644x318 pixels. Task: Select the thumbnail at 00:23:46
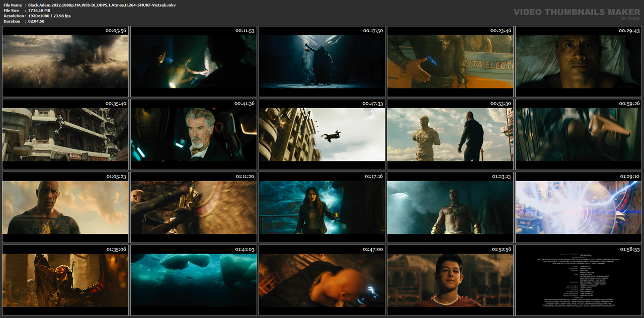point(450,61)
